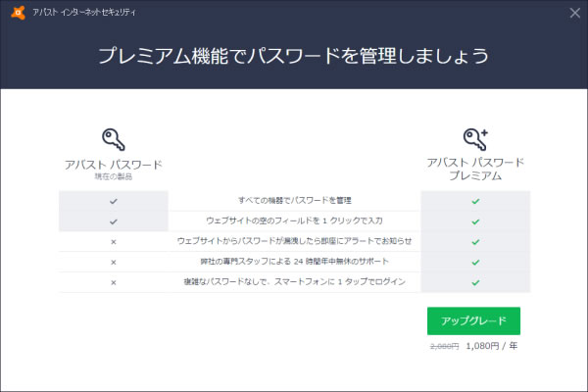Click gray checkmark for すべての機器 row
Image resolution: width=588 pixels, height=392 pixels.
114,202
